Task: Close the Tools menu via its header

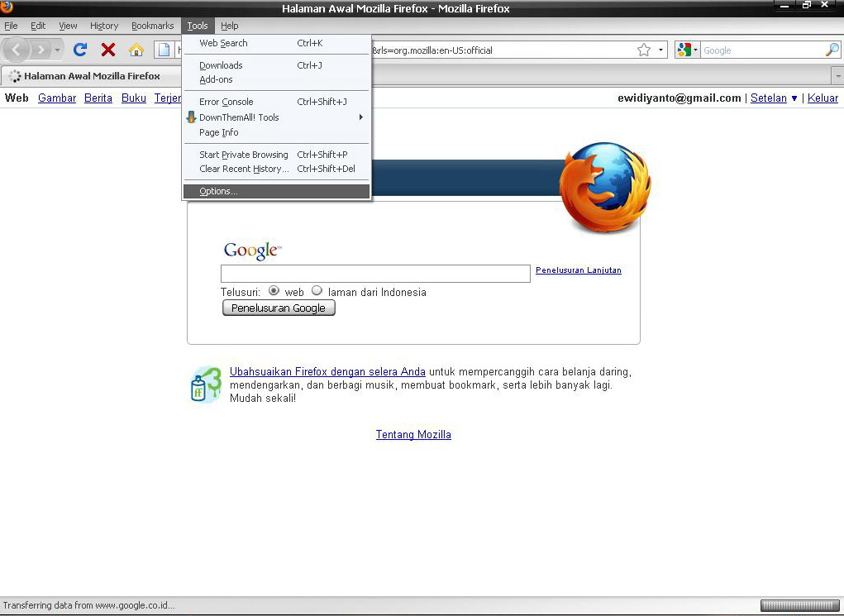Action: [x=198, y=26]
